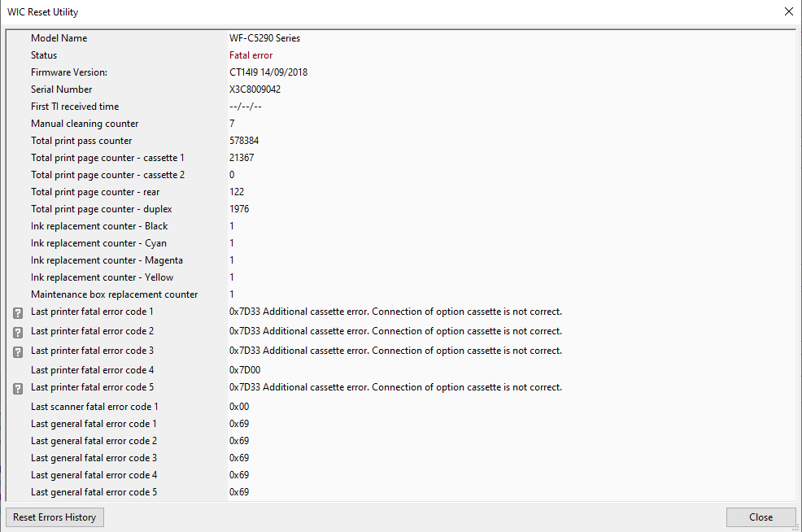
Task: Click the Total print pass counter label
Action: (x=81, y=141)
